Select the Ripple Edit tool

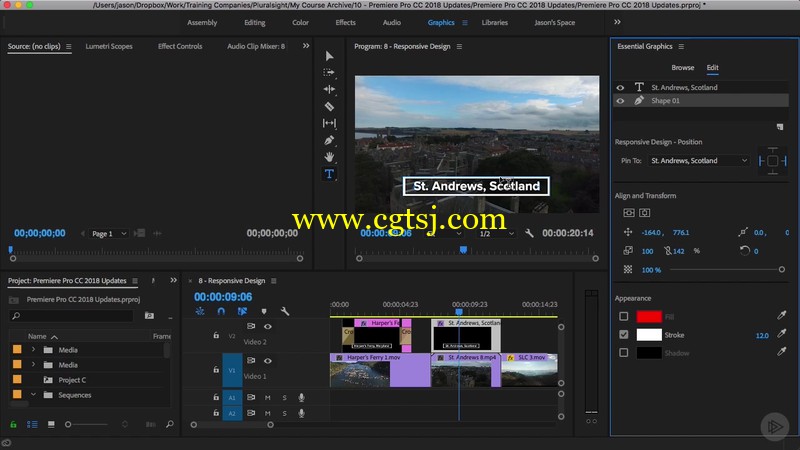(329, 89)
